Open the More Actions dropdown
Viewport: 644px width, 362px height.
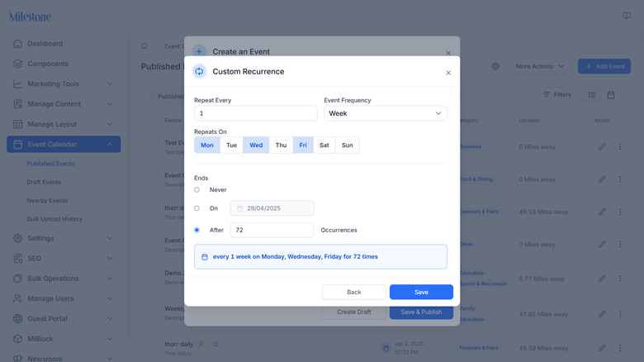(540, 66)
